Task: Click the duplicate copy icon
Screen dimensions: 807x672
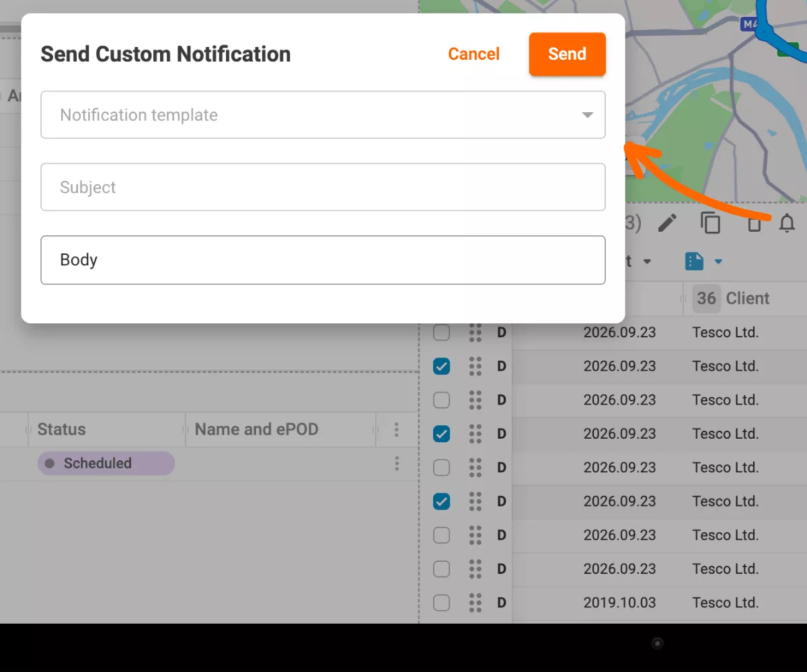Action: tap(710, 223)
